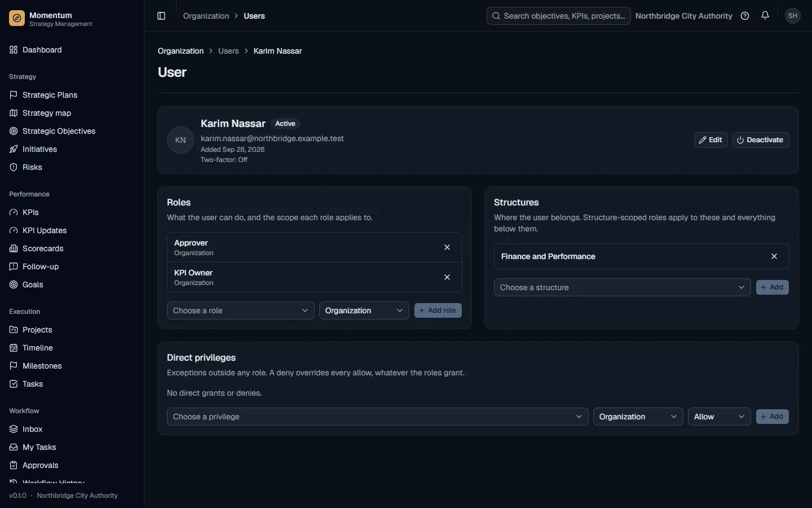Open Initiatives from the sidebar

(x=72, y=149)
